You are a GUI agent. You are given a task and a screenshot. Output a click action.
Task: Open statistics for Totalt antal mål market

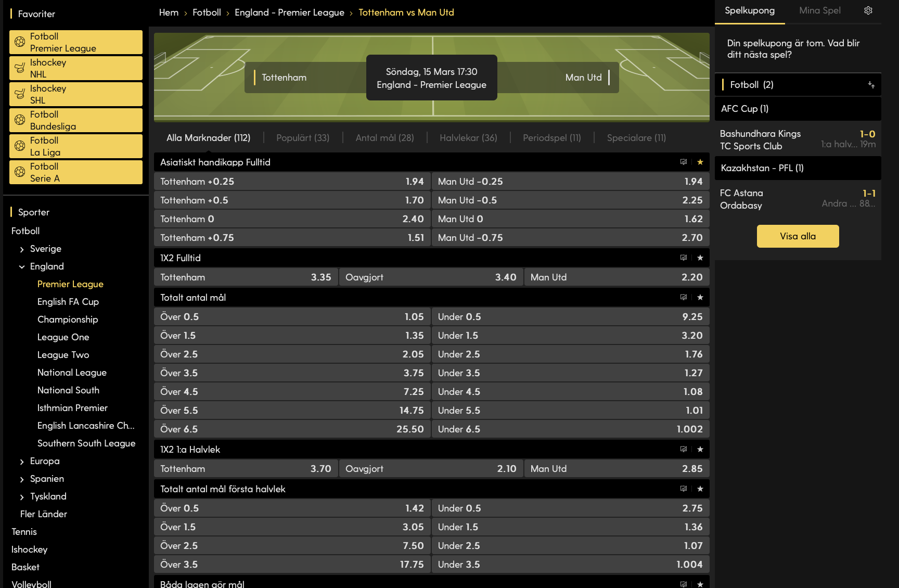click(x=684, y=297)
